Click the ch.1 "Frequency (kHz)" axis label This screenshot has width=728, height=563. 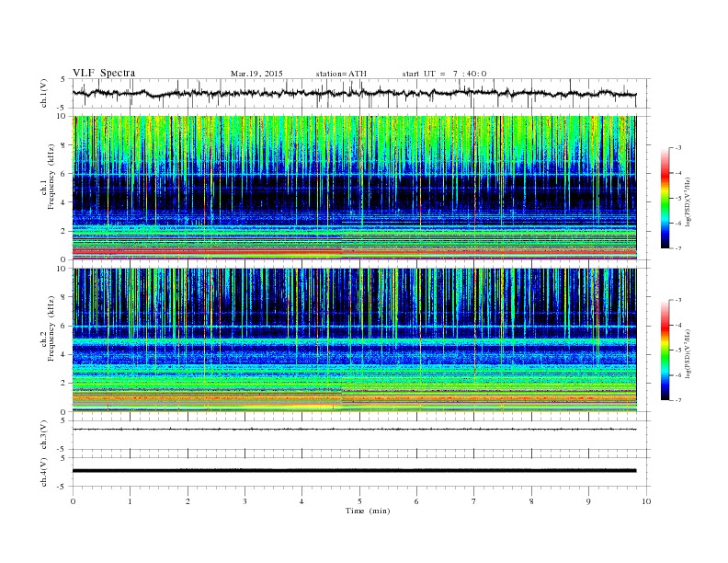tap(51, 177)
